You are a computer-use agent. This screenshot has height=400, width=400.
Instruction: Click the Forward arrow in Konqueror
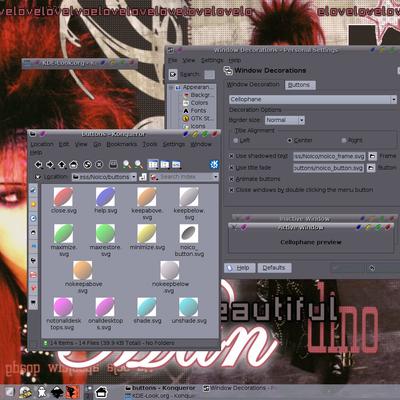50,164
